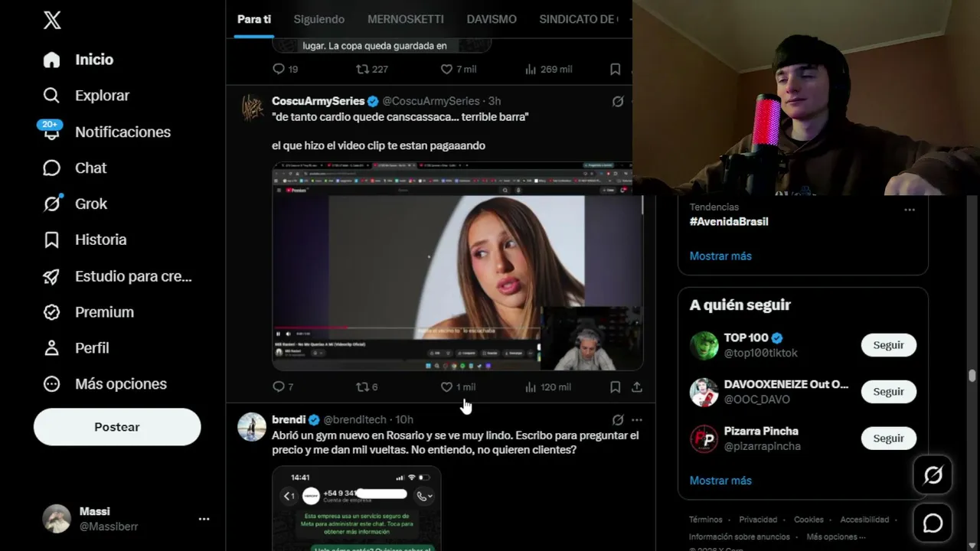
Task: Open the Grok icon in sidebar
Action: tap(51, 204)
